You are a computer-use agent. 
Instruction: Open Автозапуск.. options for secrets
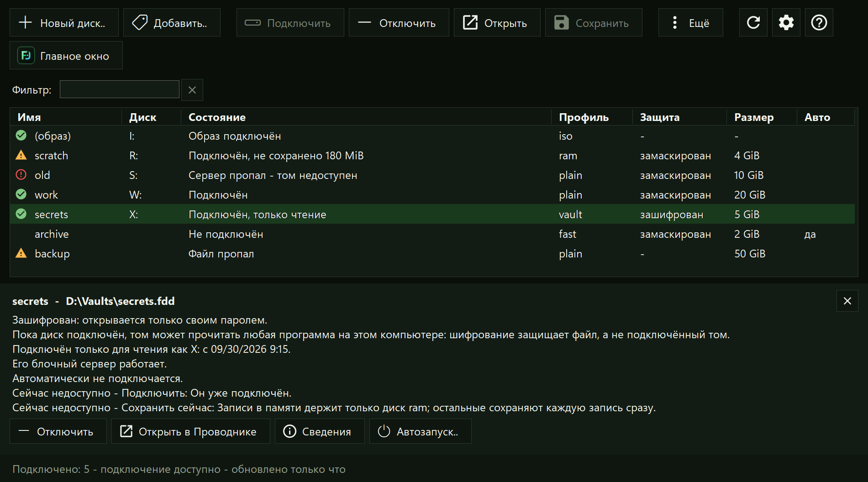click(420, 431)
